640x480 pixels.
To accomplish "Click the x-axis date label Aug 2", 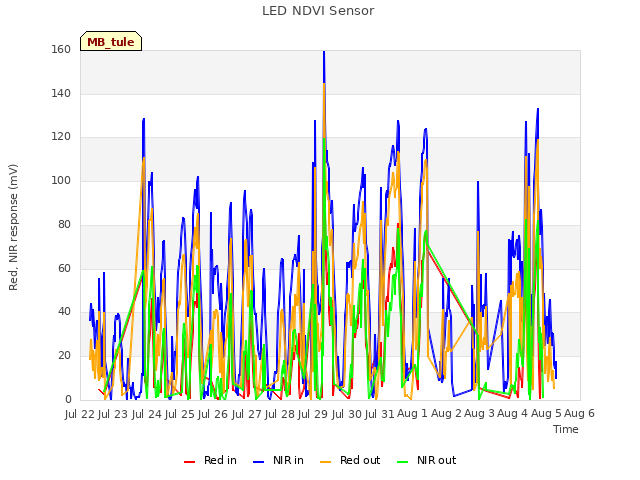I will point(446,414).
